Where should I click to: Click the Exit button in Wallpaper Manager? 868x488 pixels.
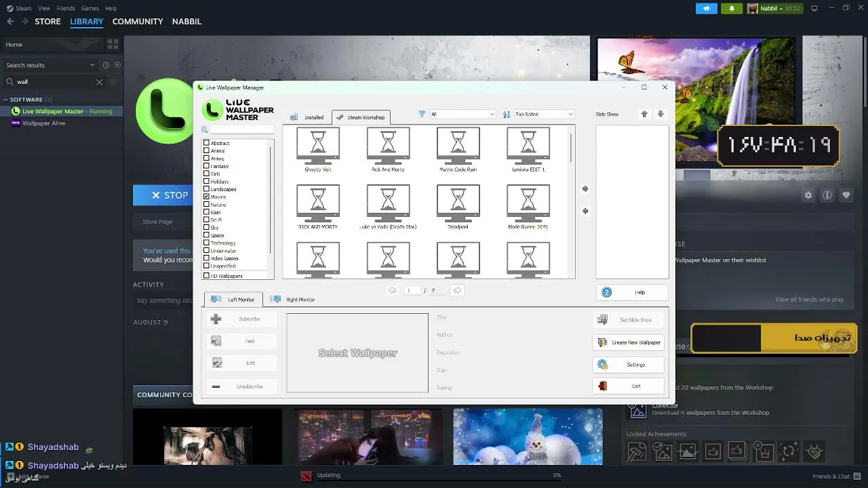[x=629, y=386]
